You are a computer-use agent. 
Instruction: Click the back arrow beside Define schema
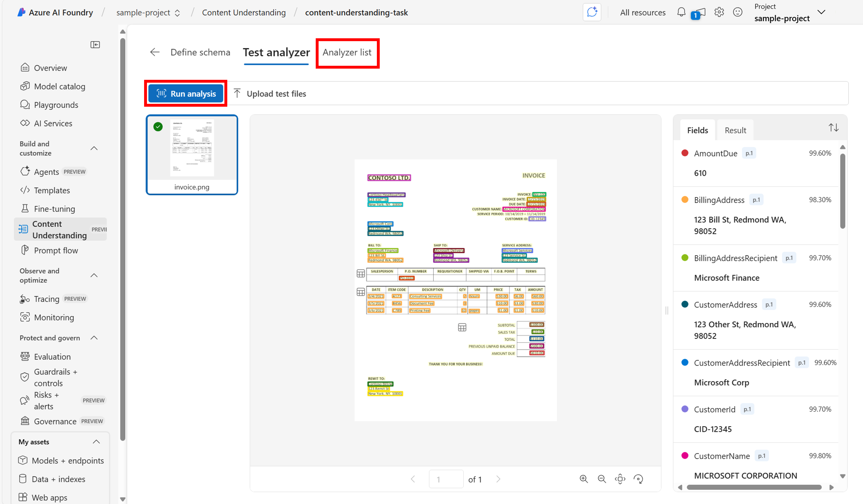click(155, 52)
